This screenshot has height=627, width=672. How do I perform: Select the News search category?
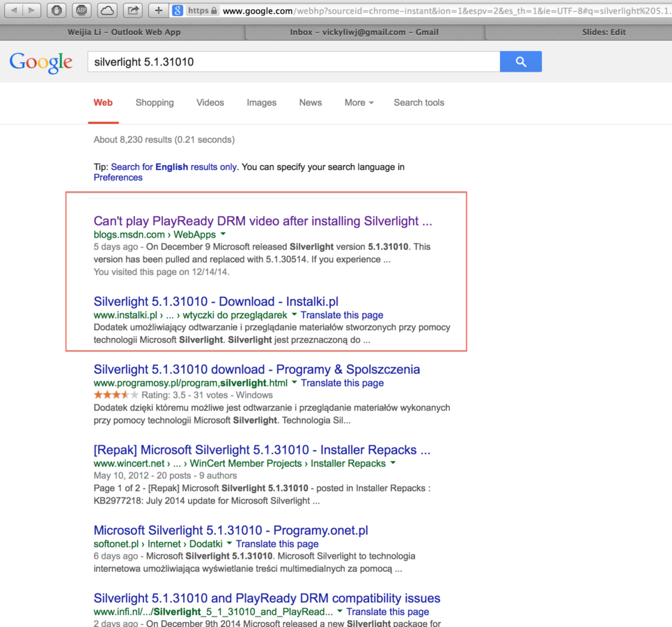click(311, 102)
